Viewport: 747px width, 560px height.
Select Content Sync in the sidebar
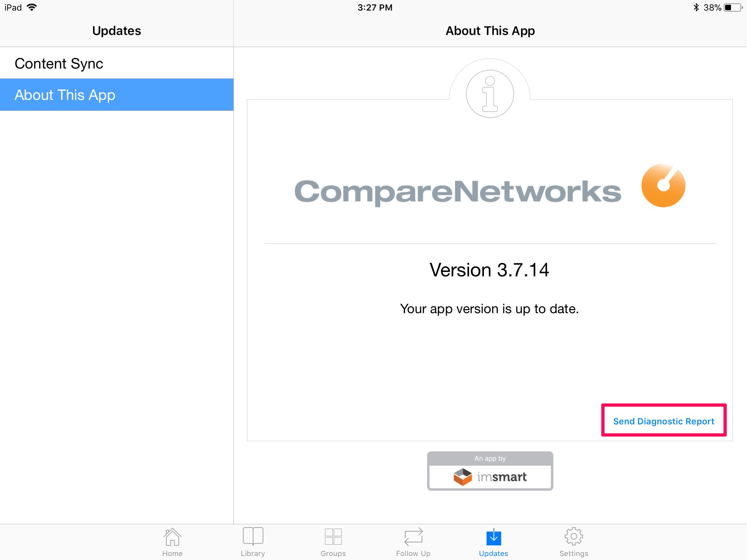(x=117, y=63)
